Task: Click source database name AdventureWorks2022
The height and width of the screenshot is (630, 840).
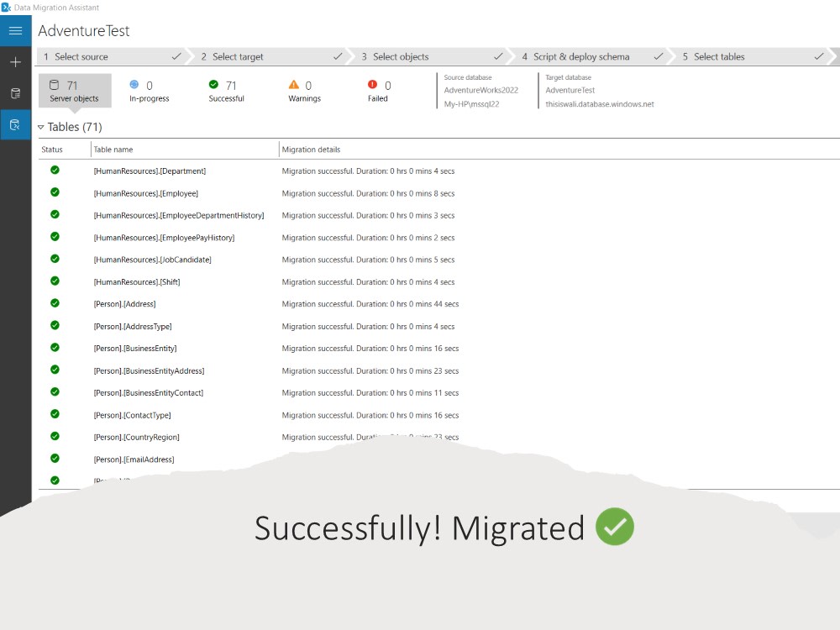Action: tap(481, 91)
